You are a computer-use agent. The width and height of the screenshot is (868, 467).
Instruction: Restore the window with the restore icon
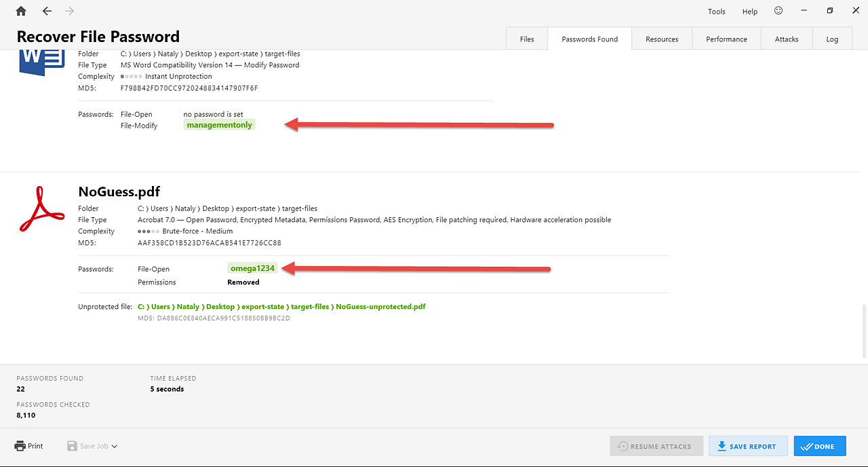pos(830,11)
